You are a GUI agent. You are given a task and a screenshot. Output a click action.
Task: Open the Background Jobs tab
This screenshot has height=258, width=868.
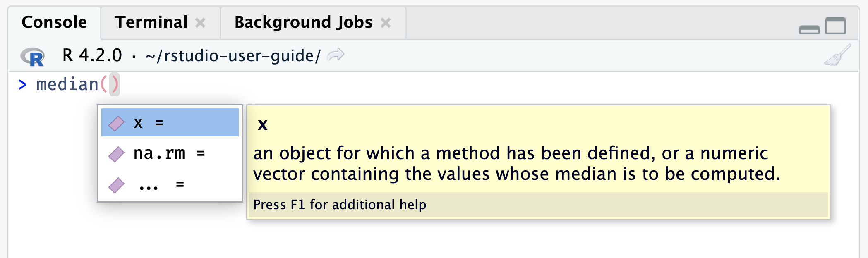tap(303, 22)
